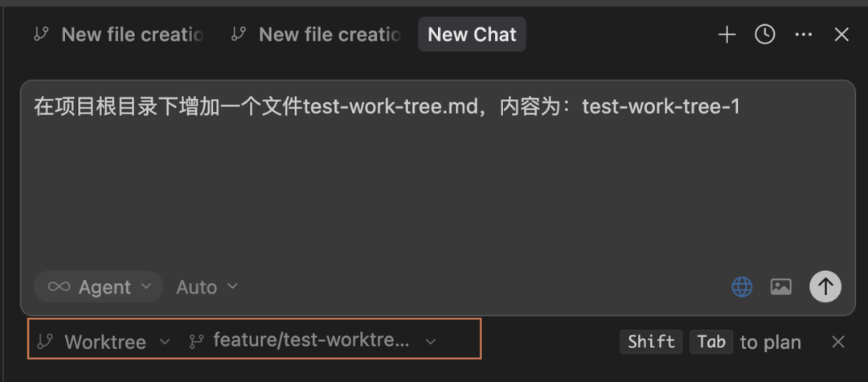Dismiss the Shift Tab plan hint
Screen dimensions: 868x382
[x=838, y=342]
